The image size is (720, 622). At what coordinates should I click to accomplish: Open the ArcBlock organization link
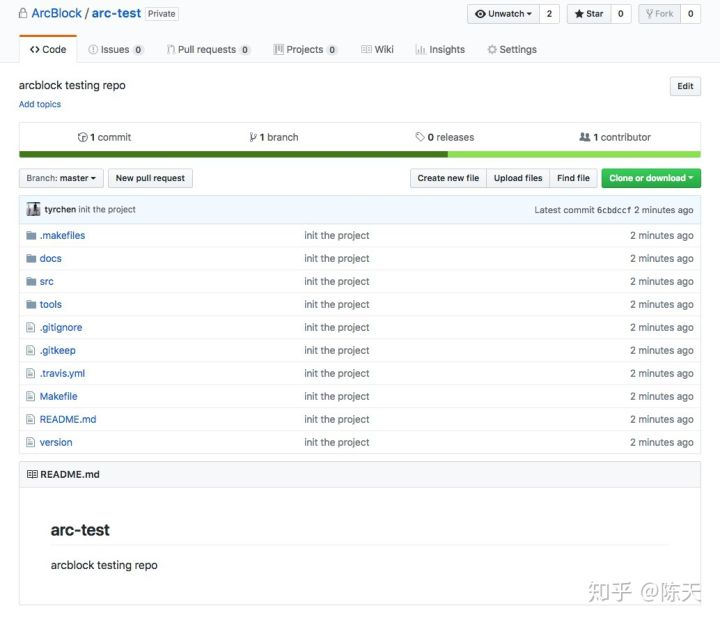pyautogui.click(x=56, y=13)
